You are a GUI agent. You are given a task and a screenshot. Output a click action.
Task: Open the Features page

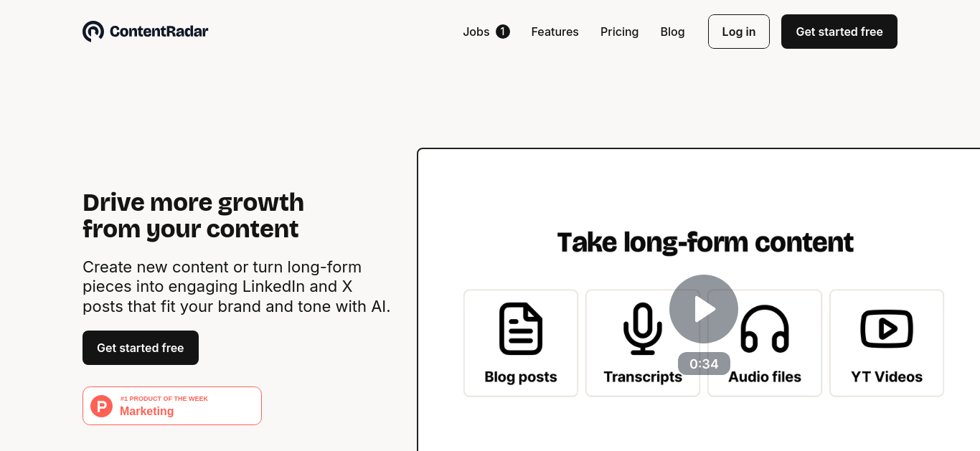pos(555,32)
